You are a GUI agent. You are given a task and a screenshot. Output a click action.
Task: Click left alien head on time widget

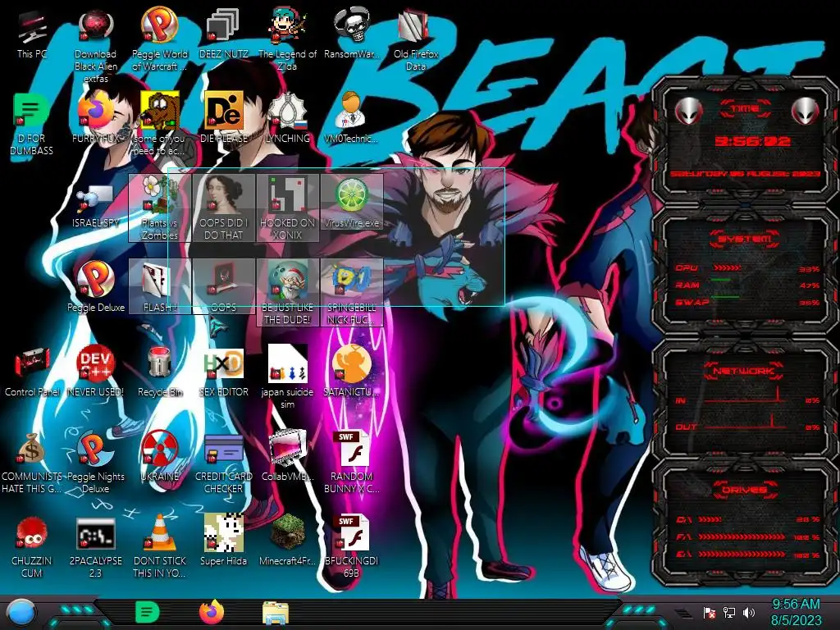[689, 111]
